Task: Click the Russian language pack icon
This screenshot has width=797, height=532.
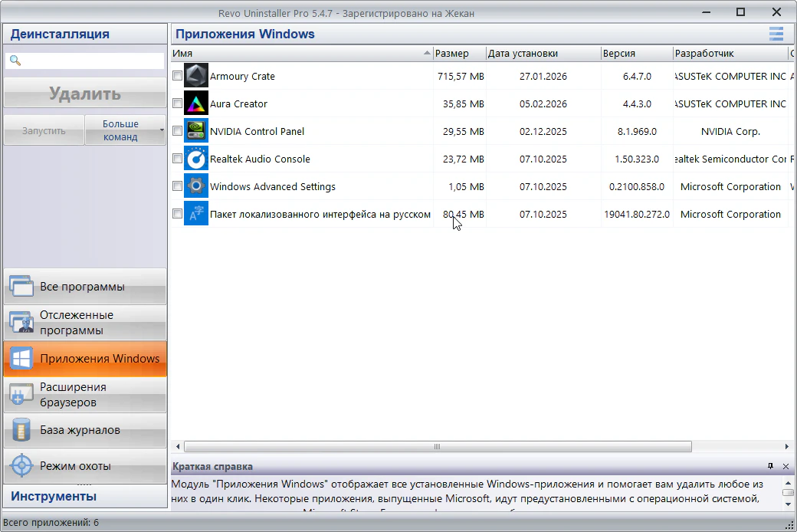Action: click(x=196, y=214)
